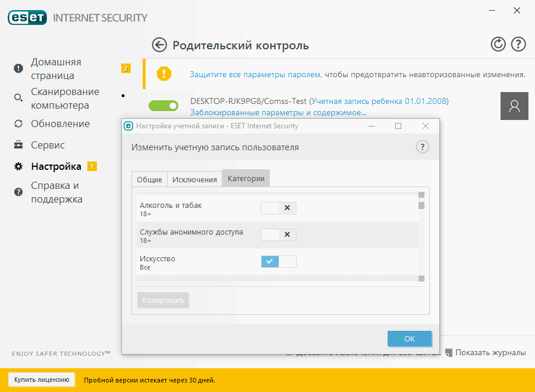This screenshot has width=535, height=392.
Task: Open Справка и поддержка question mark icon
Action: 18,192
